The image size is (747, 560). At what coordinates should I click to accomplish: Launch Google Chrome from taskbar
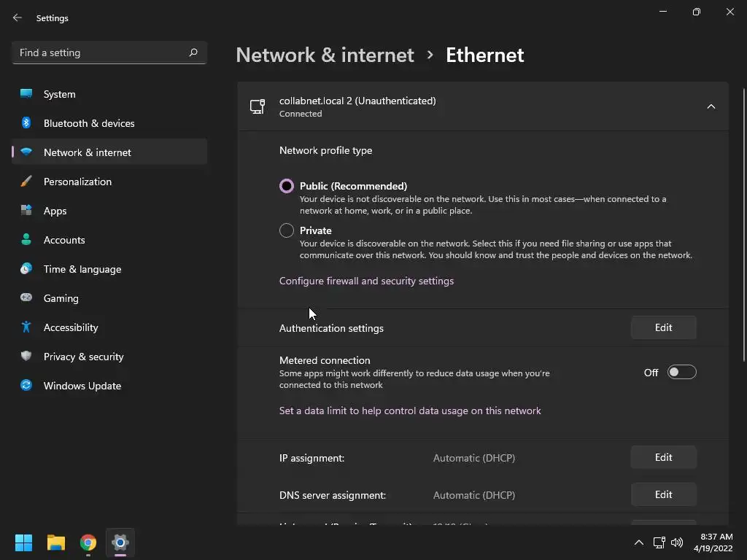[88, 542]
